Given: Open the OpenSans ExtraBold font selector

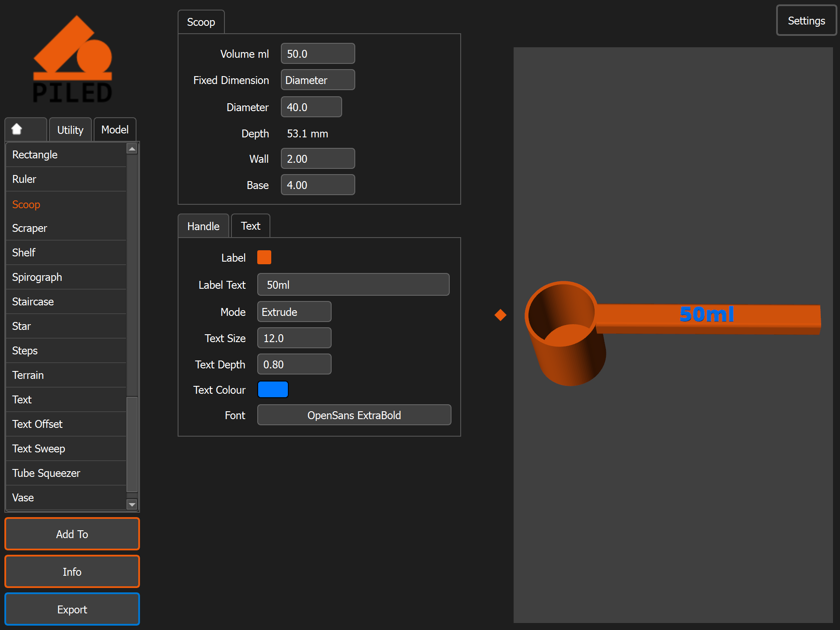Looking at the screenshot, I should coord(354,415).
